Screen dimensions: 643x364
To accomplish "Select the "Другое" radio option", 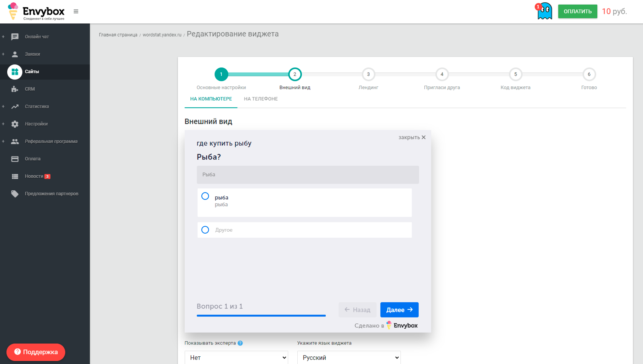I will coord(205,230).
